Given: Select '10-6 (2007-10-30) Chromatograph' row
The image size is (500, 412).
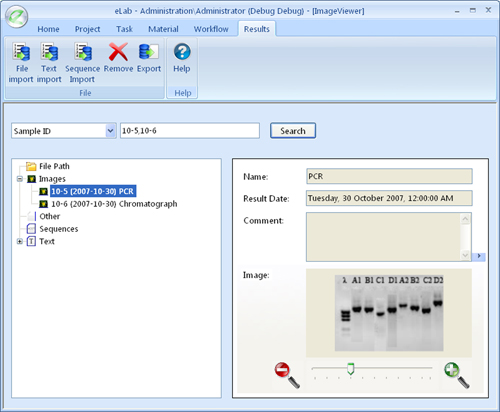Looking at the screenshot, I should 114,204.
